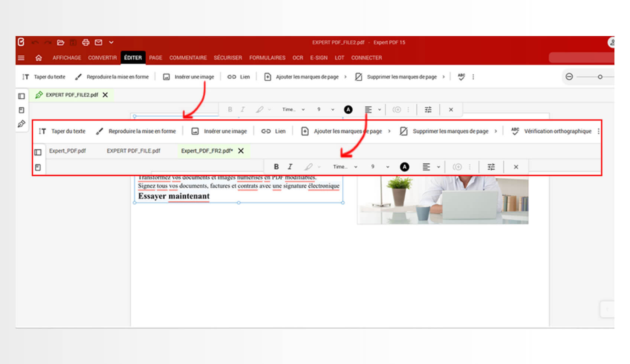The width and height of the screenshot is (630, 364).
Task: Open the PAGE tab
Action: tap(156, 58)
